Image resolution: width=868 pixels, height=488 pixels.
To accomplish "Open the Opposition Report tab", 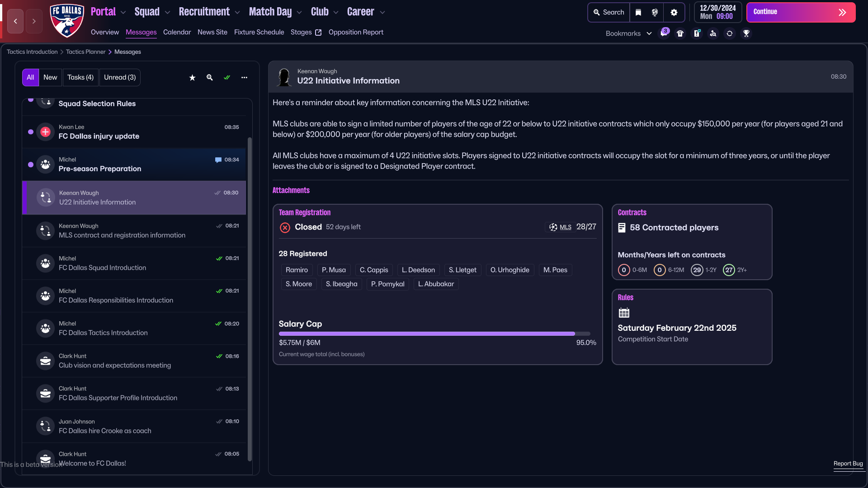I will click(356, 32).
